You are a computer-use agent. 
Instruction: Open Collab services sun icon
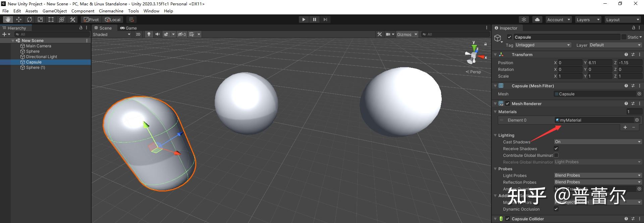(x=524, y=19)
